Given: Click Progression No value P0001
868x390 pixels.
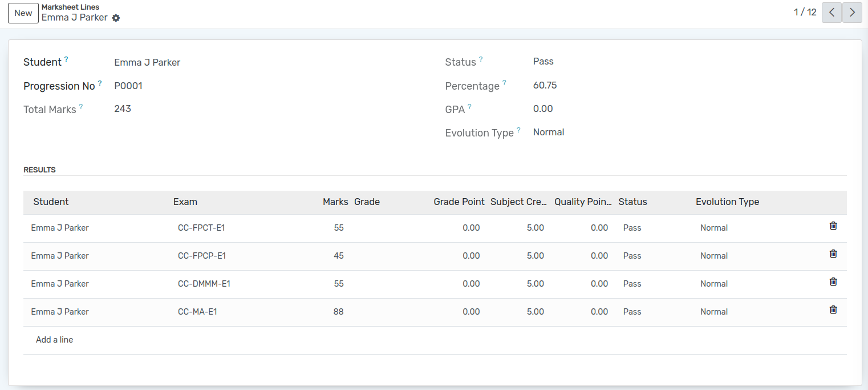Looking at the screenshot, I should (128, 86).
